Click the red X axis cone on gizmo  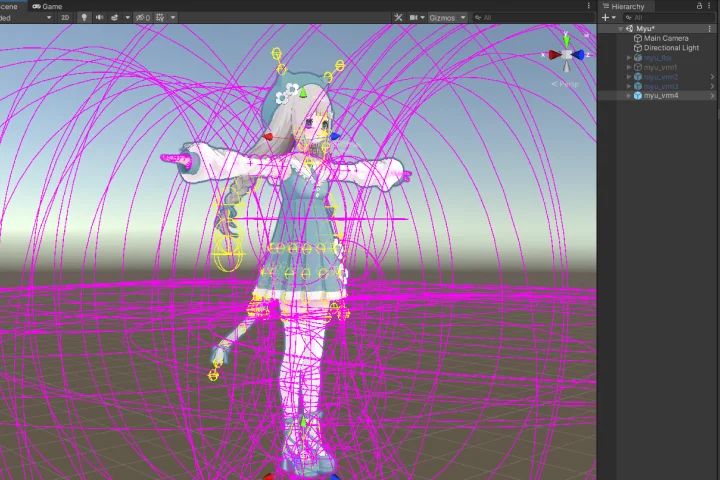[551, 56]
